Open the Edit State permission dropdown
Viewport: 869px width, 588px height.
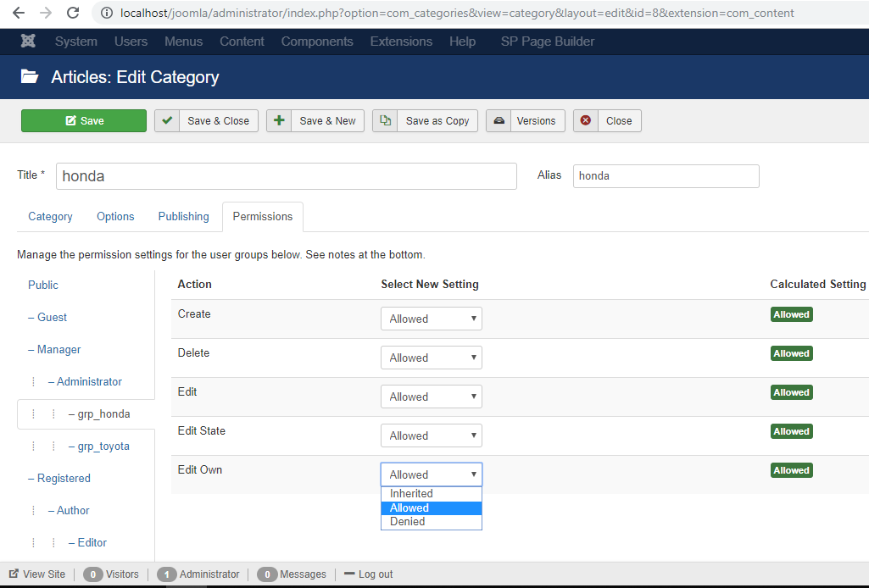point(431,435)
